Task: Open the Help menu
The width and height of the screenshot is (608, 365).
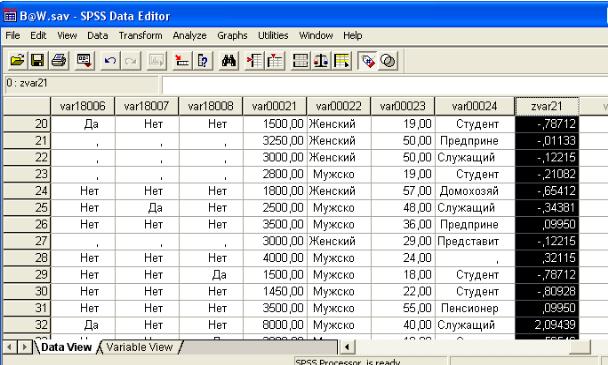Action: tap(352, 36)
